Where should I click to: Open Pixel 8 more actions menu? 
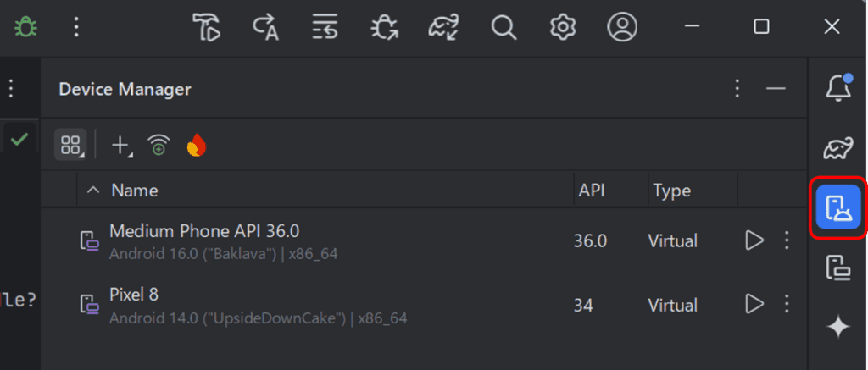tap(787, 304)
